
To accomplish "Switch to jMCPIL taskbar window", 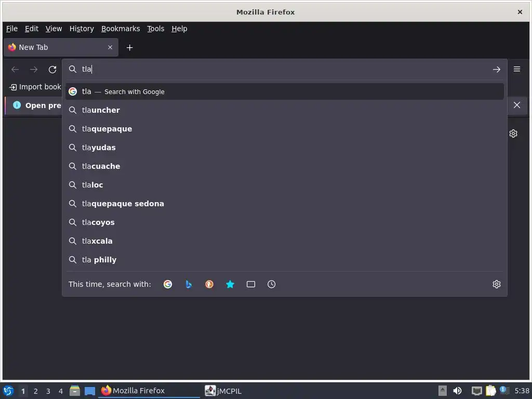I will (223, 391).
